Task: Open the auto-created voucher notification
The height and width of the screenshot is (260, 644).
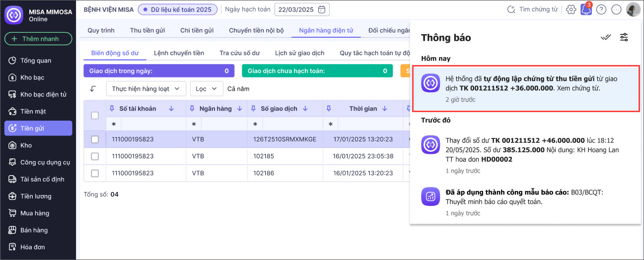Action: pyautogui.click(x=525, y=88)
